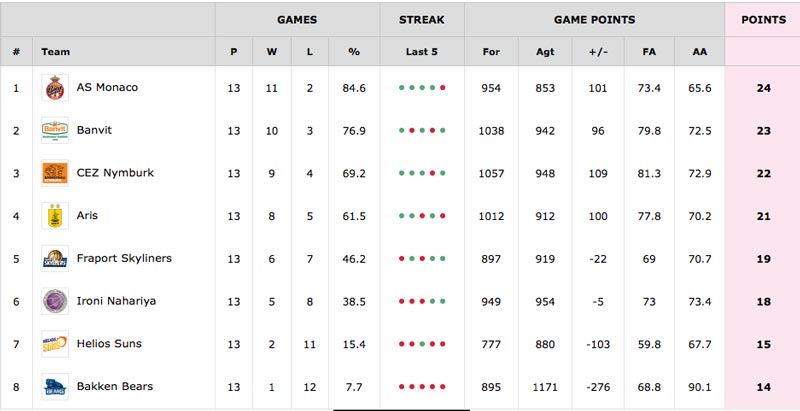Sort by the FA column header
The height and width of the screenshot is (411, 800).
click(649, 52)
